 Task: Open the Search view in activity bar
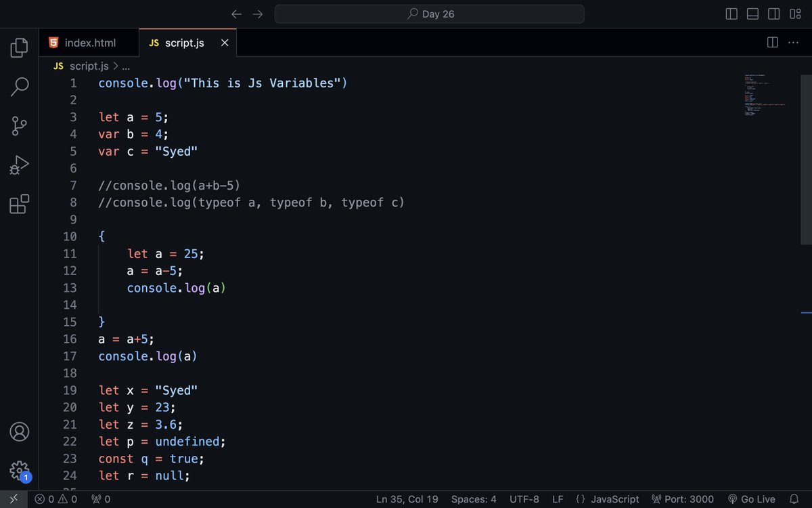(x=20, y=87)
